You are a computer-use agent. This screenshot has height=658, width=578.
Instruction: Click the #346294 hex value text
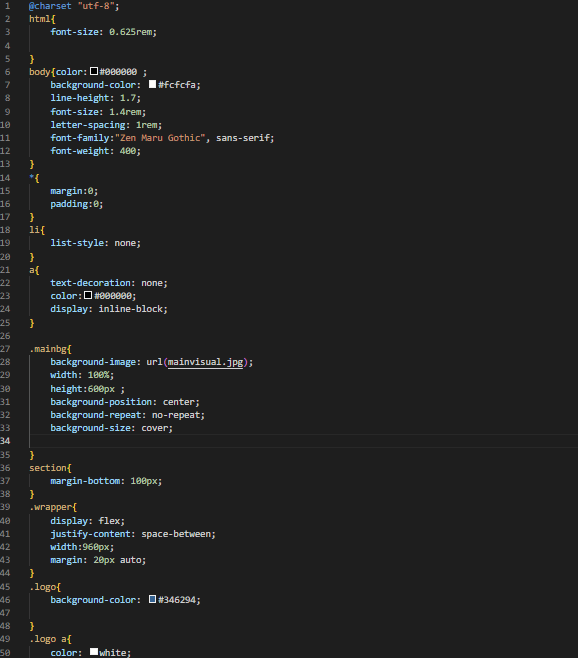(x=177, y=600)
